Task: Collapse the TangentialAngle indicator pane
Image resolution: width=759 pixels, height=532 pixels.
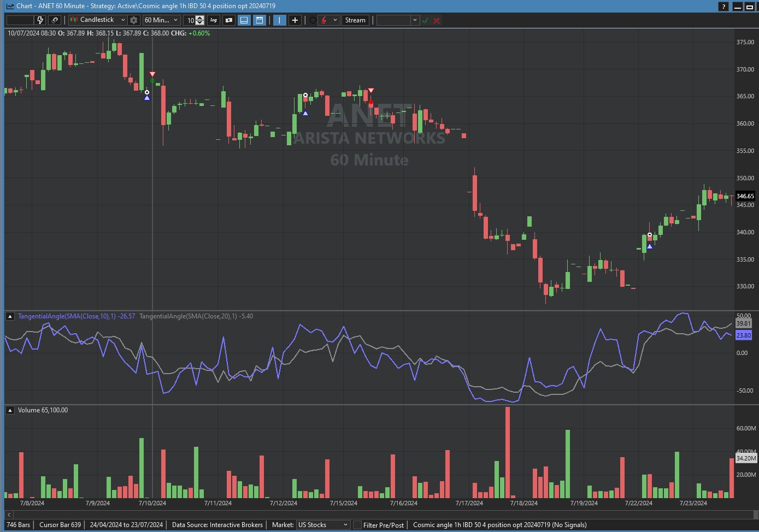Action: [x=10, y=316]
